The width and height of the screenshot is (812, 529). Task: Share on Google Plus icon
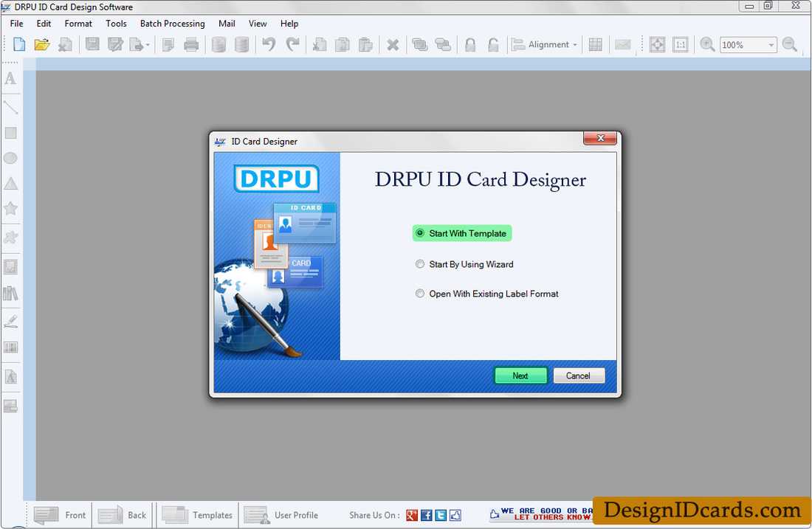[x=412, y=515]
